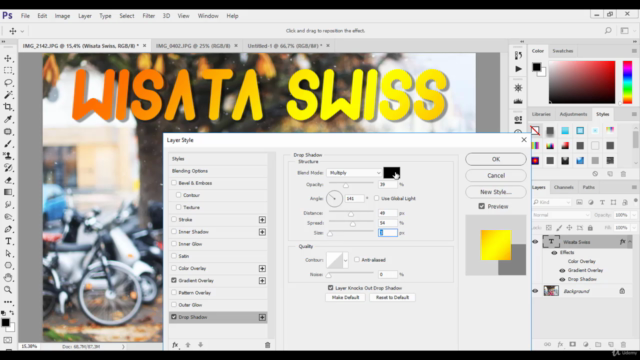
Task: Delete layer via Layers panel trash icon
Action: (x=623, y=344)
